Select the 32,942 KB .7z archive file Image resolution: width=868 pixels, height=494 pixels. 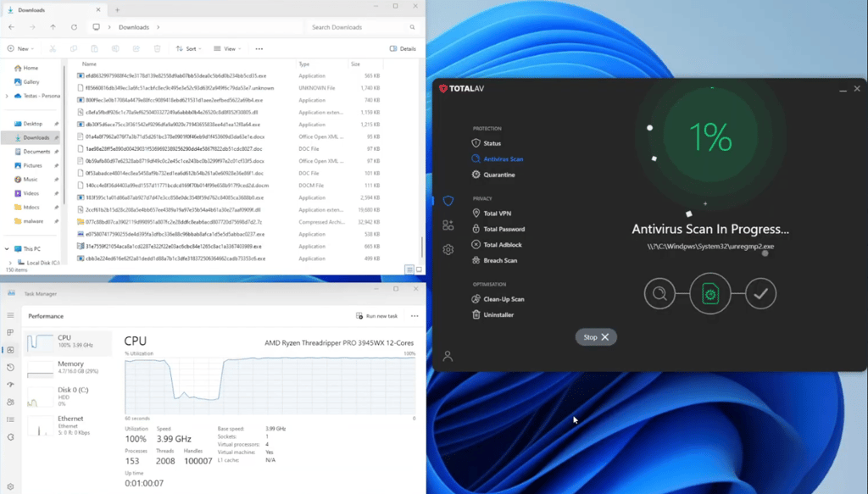229,222
